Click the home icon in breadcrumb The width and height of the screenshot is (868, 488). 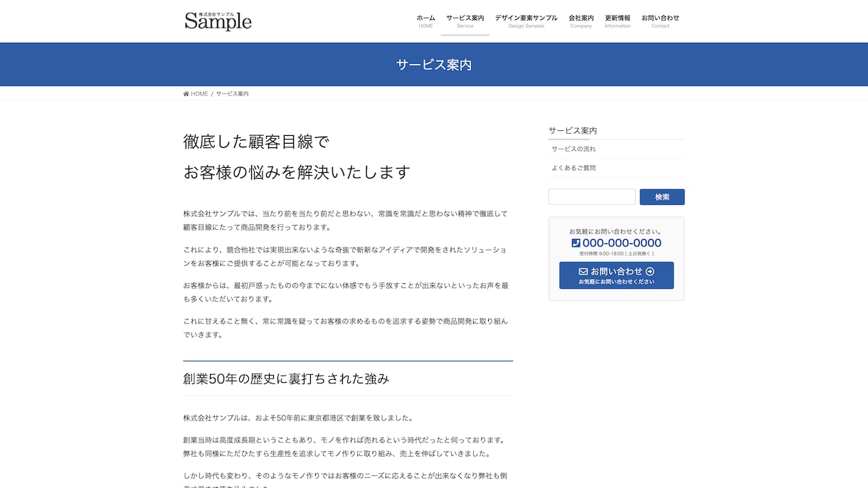pyautogui.click(x=186, y=94)
